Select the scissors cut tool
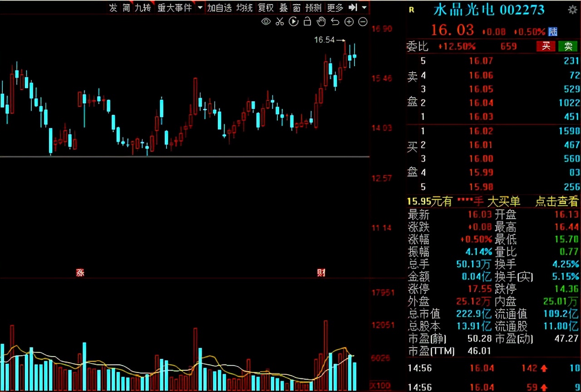The height and width of the screenshot is (392, 581). click(280, 21)
